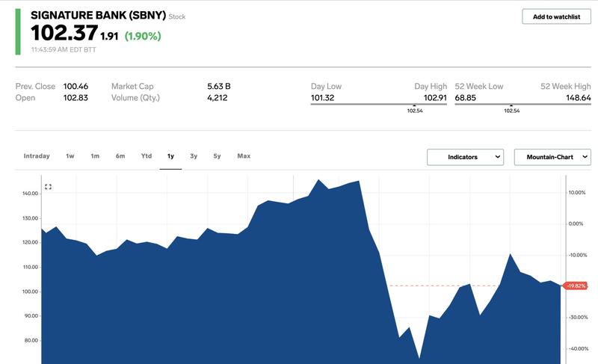This screenshot has width=598, height=364.
Task: Click the 100.00 price axis label
Action: tap(31, 291)
